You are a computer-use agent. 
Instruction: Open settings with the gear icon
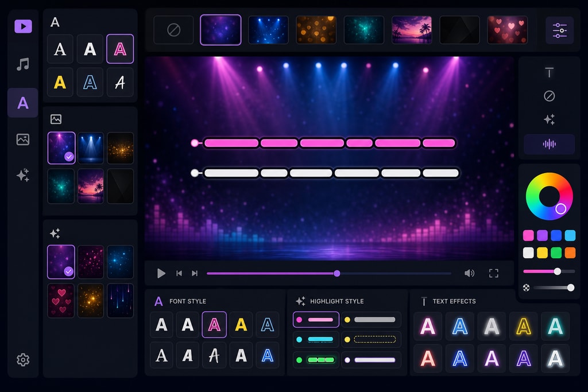(23, 359)
